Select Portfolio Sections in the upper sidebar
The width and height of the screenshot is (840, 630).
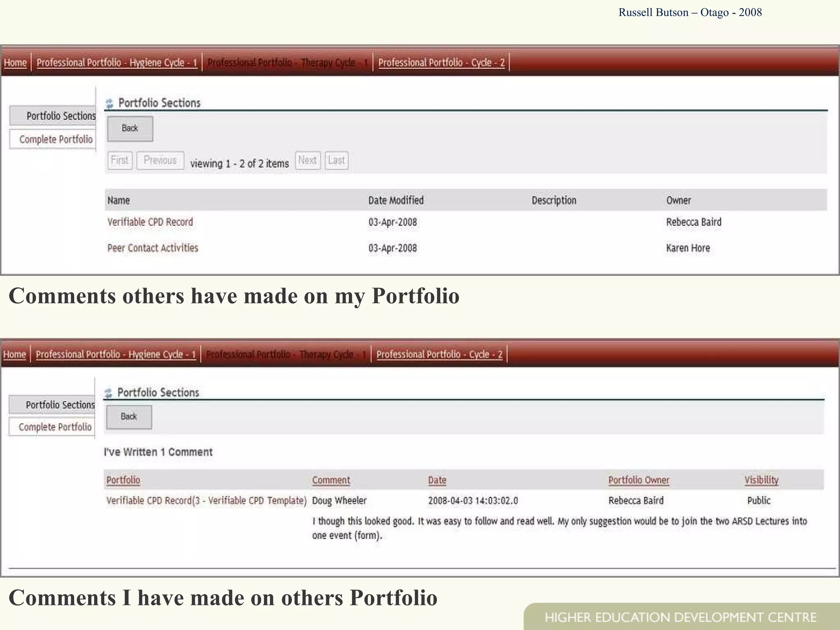[x=52, y=116]
